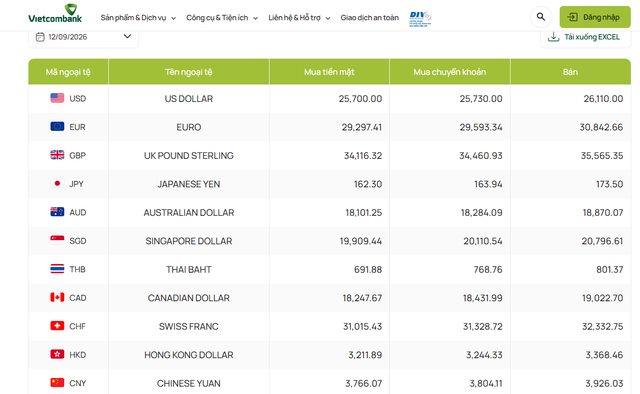
Task: Open the Sản phẩm & Dịch vụ menu
Action: (x=138, y=18)
